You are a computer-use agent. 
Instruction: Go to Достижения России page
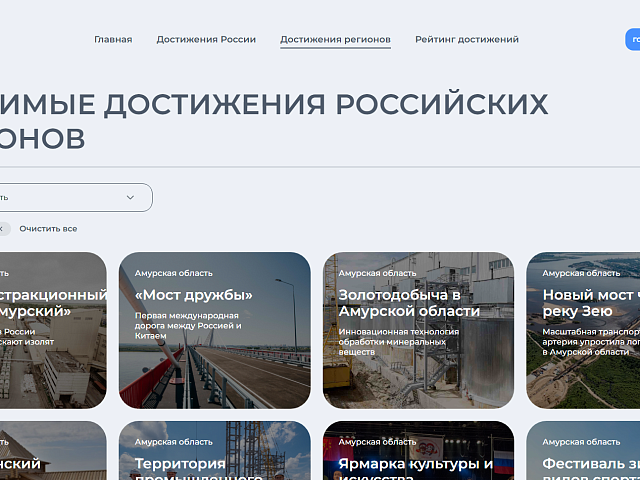pos(206,40)
